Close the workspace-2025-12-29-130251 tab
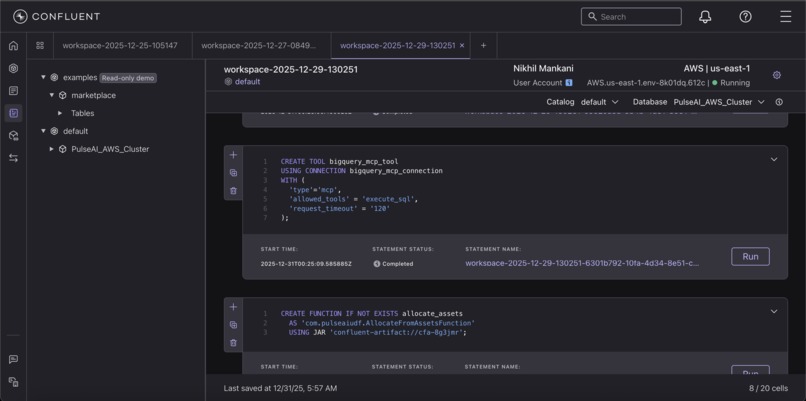806x401 pixels. click(x=462, y=45)
